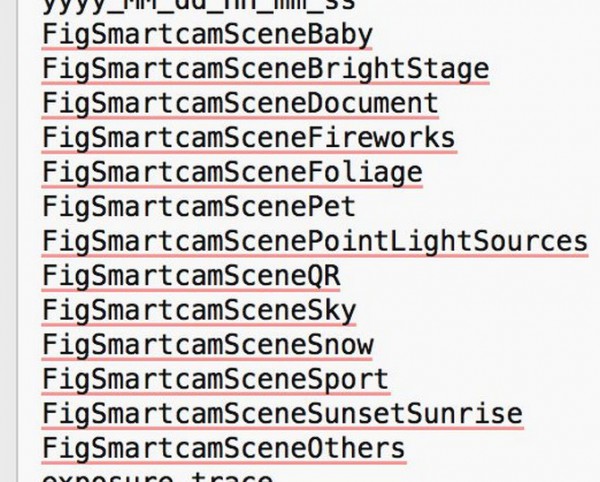The width and height of the screenshot is (600, 482).
Task: Click the FigSmartcamSceneFoliage entry
Action: (232, 172)
